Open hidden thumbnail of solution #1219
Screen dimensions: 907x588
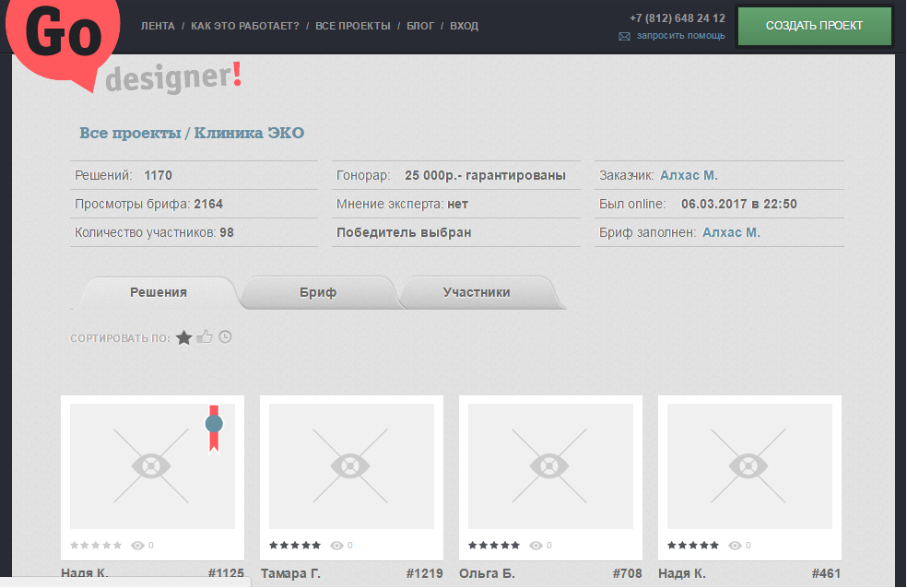click(x=352, y=466)
